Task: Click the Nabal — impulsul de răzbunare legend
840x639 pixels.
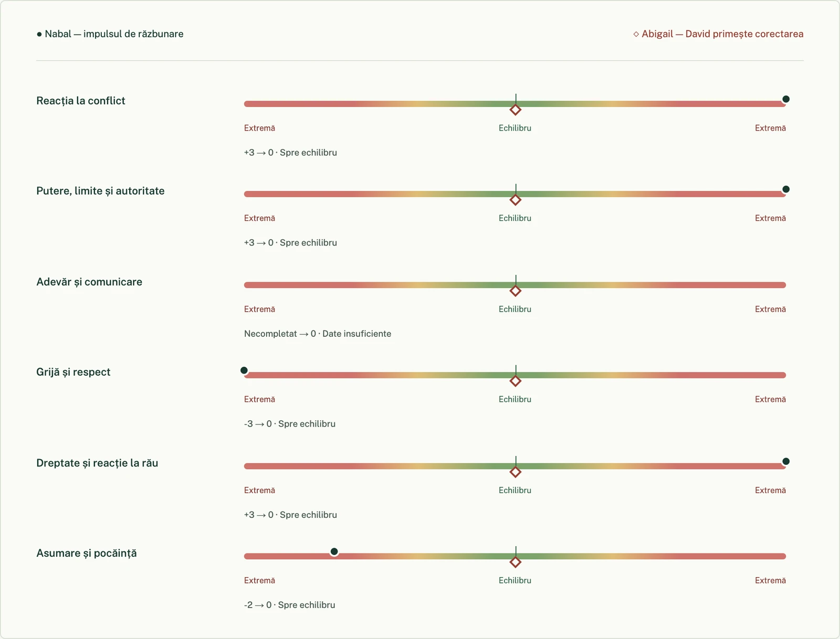Action: (x=110, y=34)
